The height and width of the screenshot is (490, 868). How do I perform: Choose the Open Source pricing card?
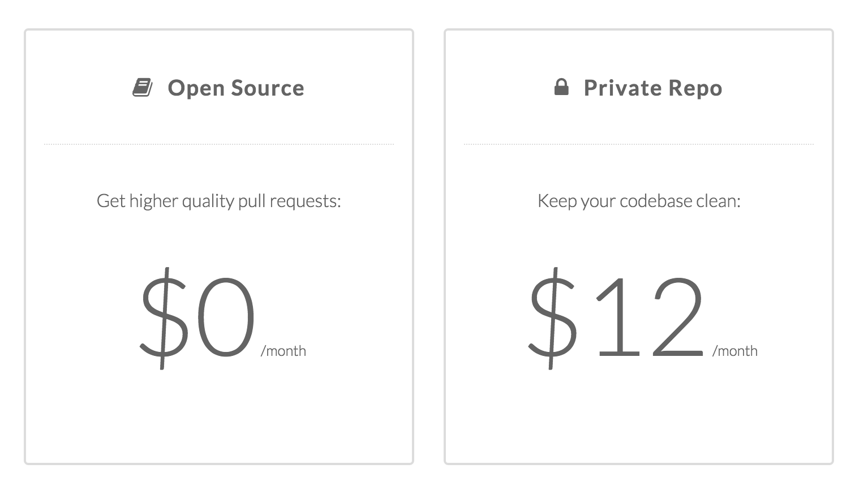click(x=219, y=247)
